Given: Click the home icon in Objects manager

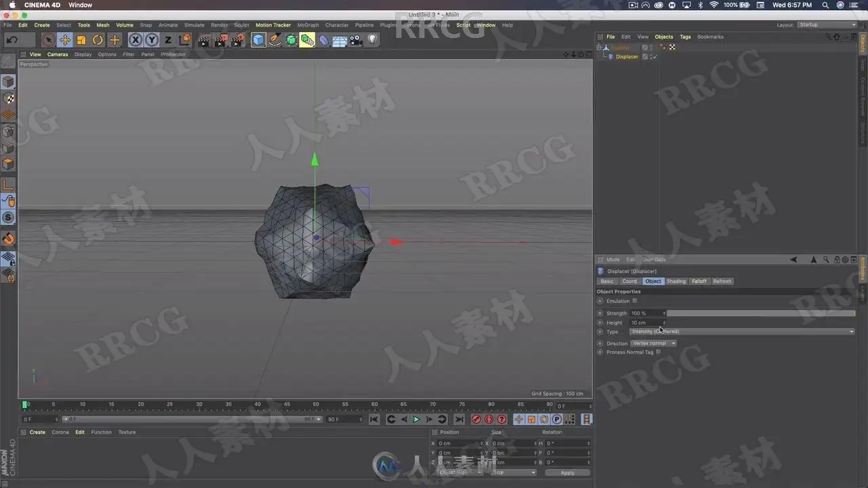Looking at the screenshot, I should point(836,37).
